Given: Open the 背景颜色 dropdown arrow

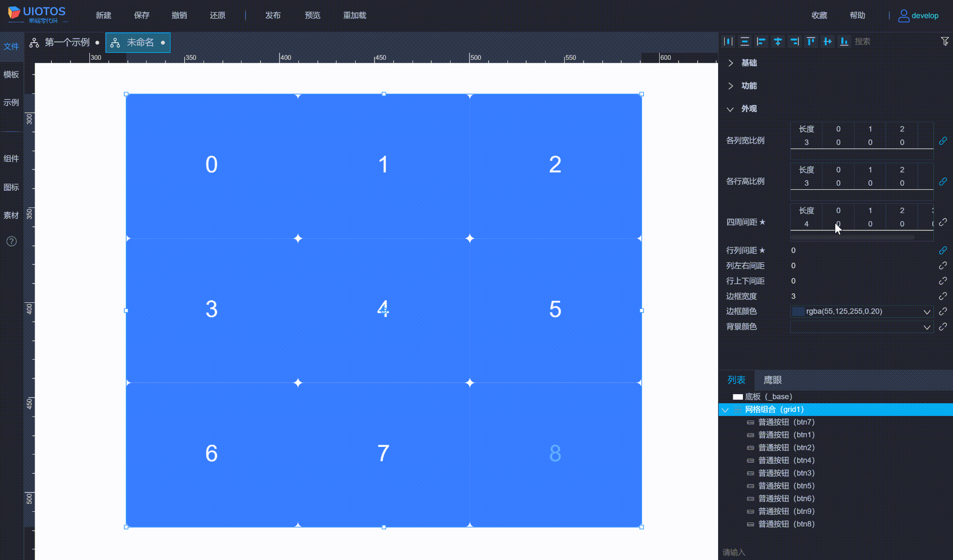Looking at the screenshot, I should [927, 327].
